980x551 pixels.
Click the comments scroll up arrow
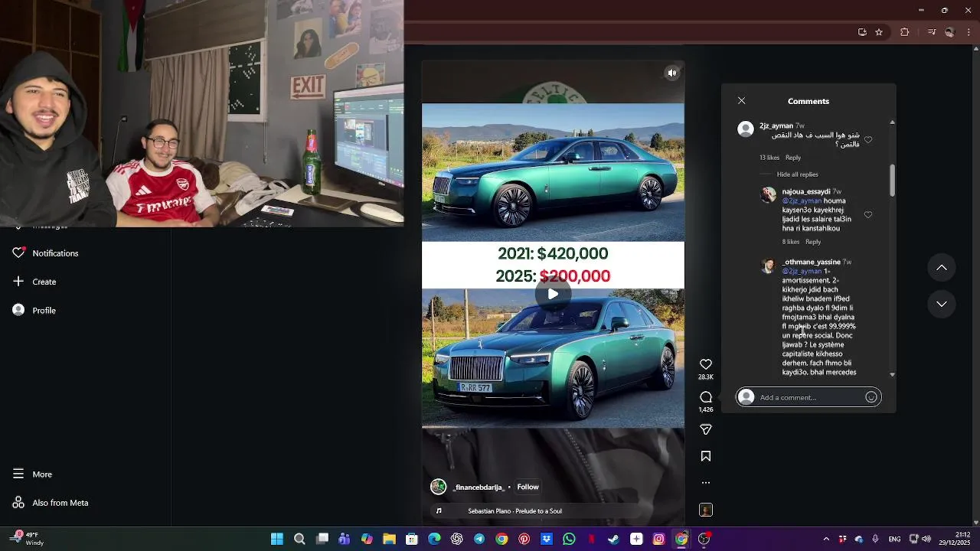[892, 122]
